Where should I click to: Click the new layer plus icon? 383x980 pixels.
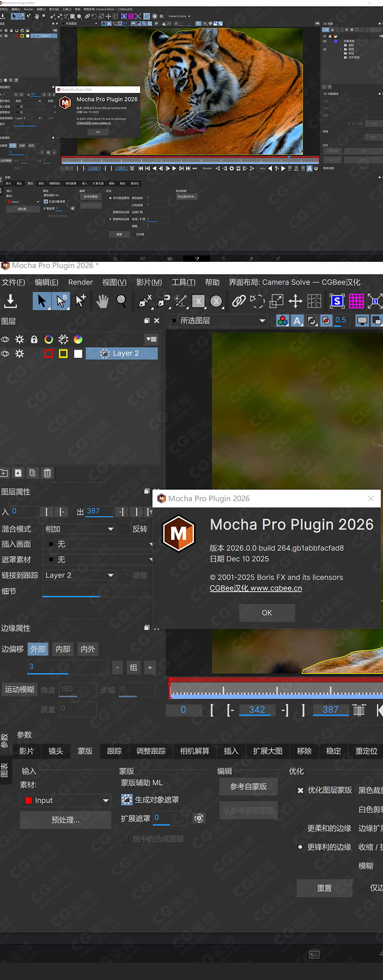(18, 473)
